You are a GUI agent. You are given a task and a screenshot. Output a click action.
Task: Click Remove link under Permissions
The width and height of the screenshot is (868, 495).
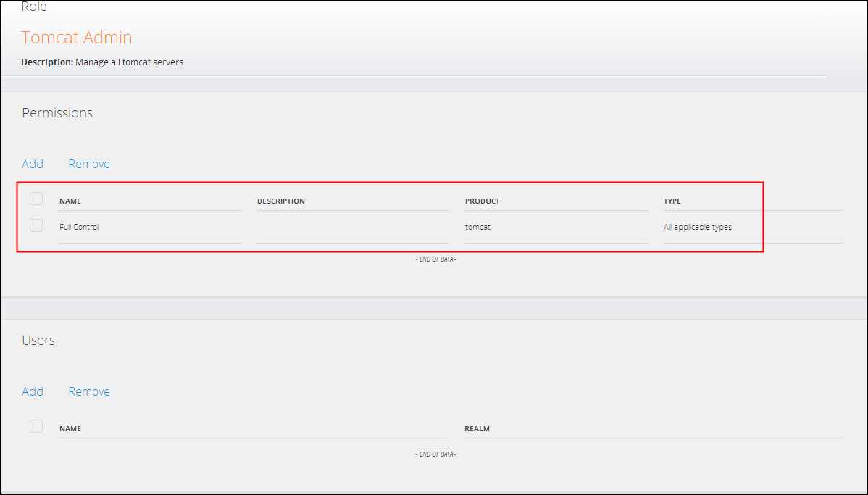pos(89,164)
